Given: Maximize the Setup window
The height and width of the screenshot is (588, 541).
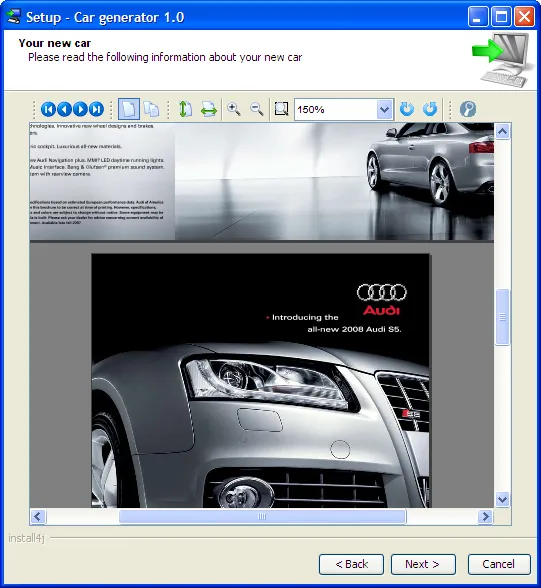Looking at the screenshot, I should (x=501, y=17).
